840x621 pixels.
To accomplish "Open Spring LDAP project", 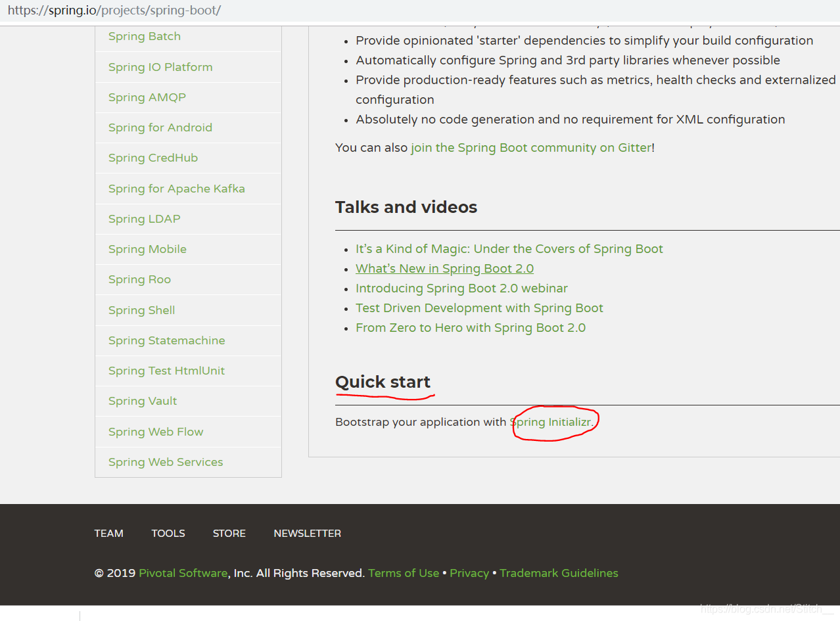I will [145, 219].
